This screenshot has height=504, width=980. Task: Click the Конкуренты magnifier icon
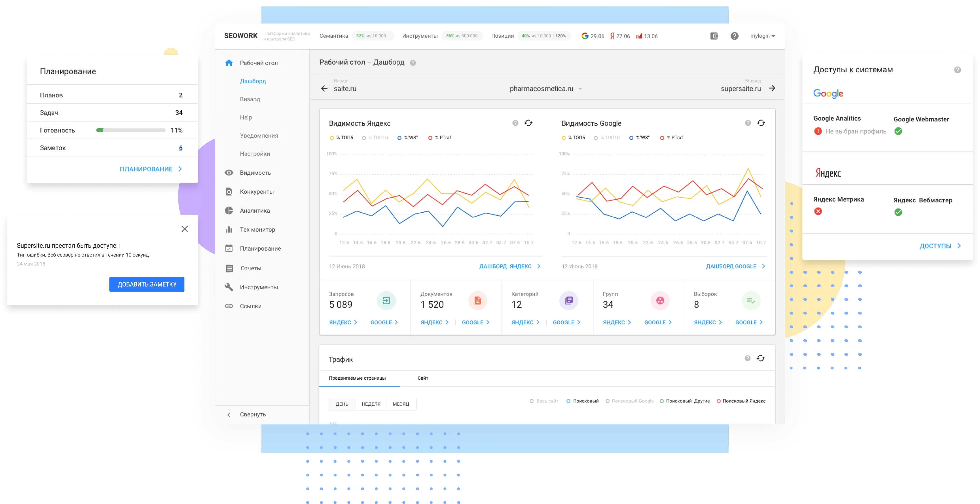229,191
